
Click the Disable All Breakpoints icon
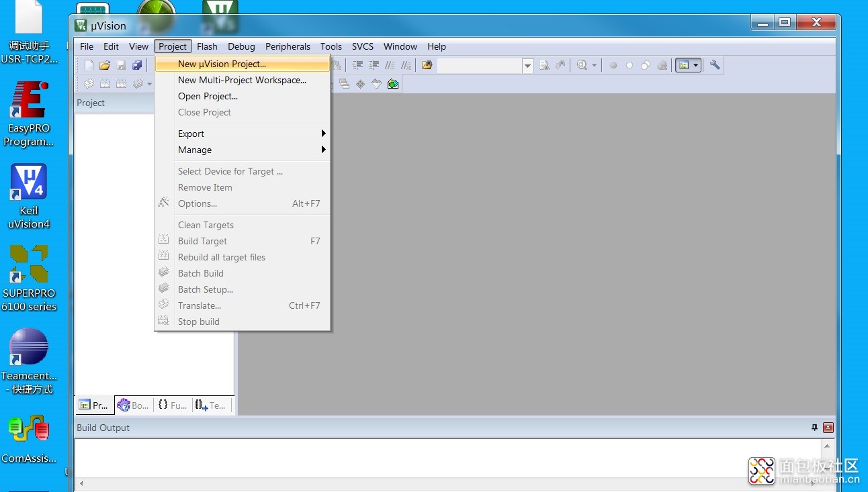[x=646, y=65]
